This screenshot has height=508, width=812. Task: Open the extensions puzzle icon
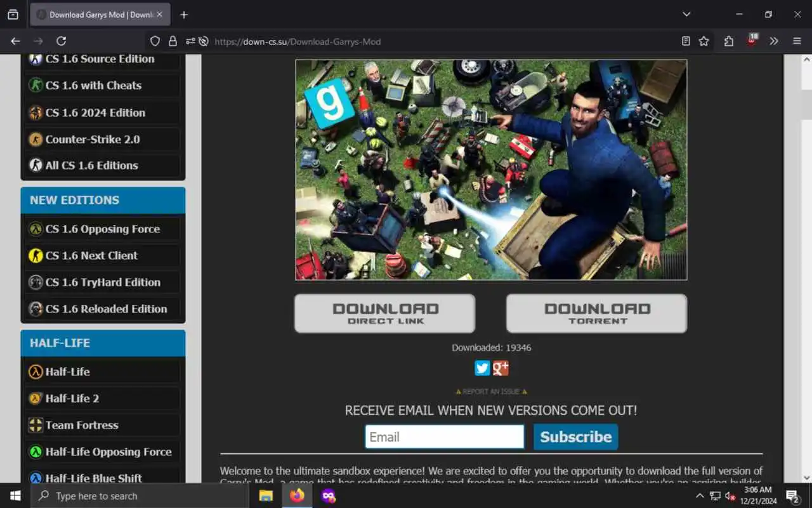tap(729, 41)
